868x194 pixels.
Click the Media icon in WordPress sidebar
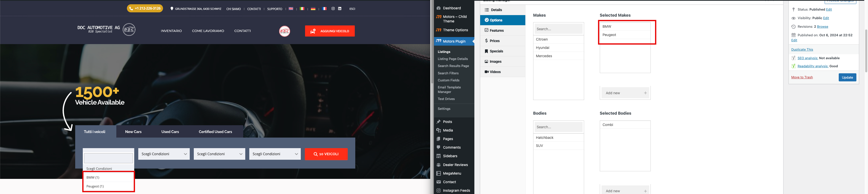point(439,131)
